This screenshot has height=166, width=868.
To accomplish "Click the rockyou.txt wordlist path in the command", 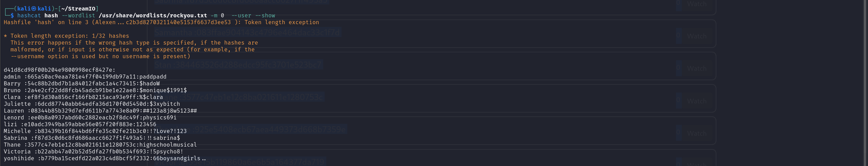I will (x=153, y=15).
